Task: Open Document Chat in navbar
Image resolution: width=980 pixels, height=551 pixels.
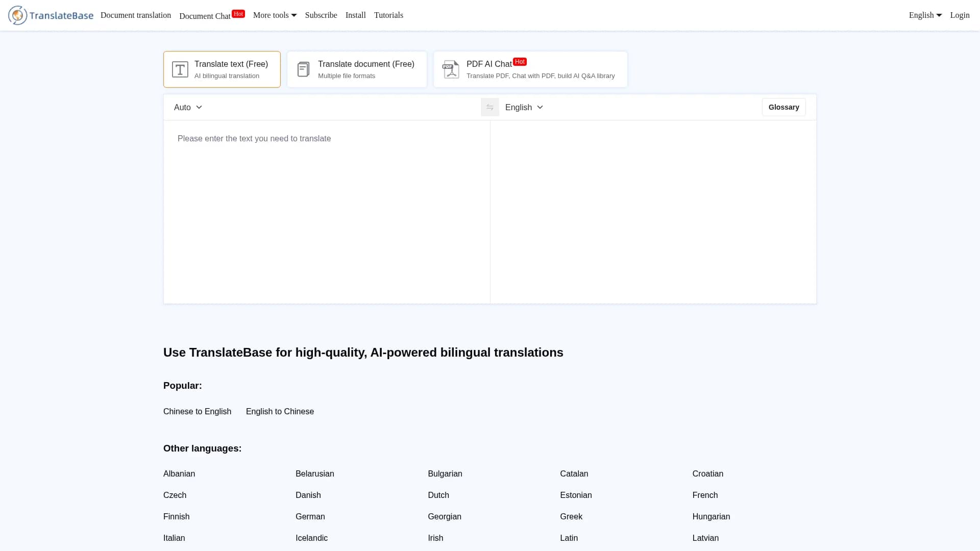Action: point(212,15)
